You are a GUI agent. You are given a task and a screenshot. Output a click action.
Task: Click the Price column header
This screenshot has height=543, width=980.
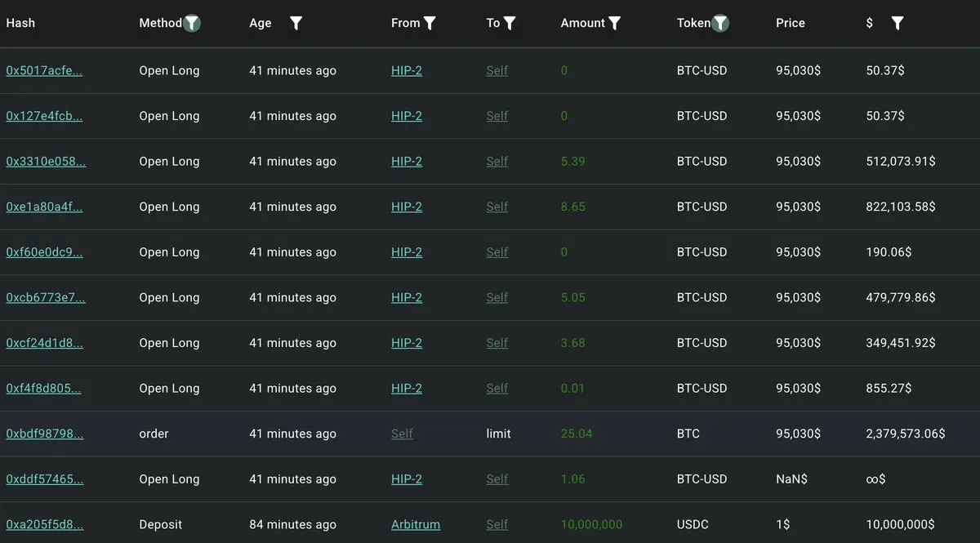[x=790, y=24]
